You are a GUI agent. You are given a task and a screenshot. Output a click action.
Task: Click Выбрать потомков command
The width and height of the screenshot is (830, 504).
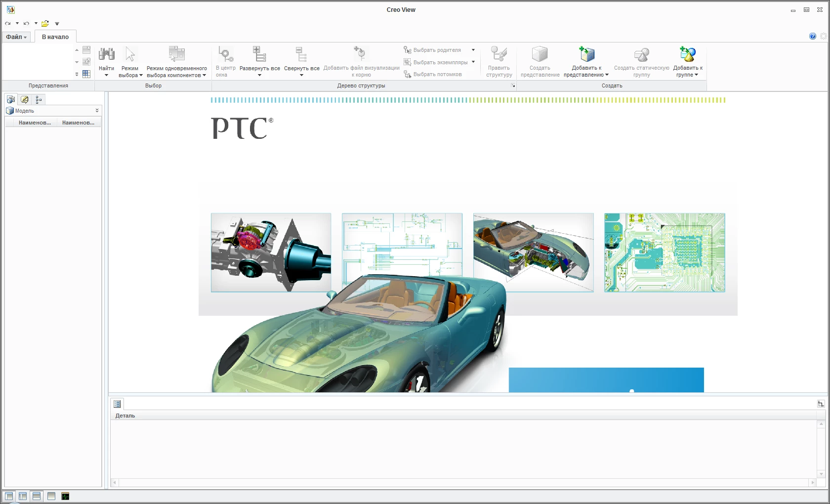(433, 74)
